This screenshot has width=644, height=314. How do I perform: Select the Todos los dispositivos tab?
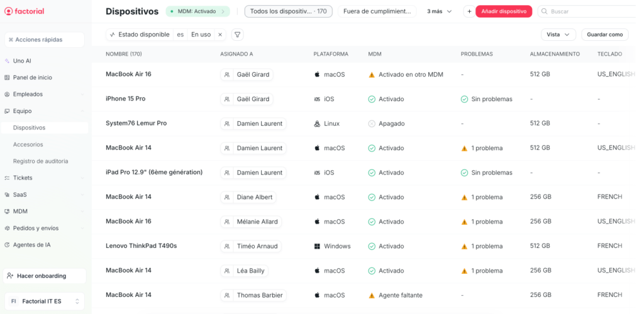(288, 11)
